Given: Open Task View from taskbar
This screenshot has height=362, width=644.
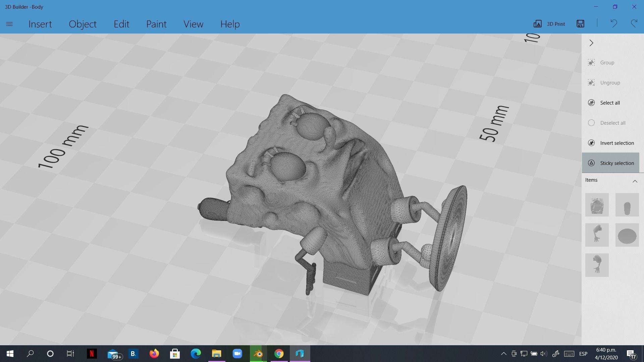Looking at the screenshot, I should point(70,354).
